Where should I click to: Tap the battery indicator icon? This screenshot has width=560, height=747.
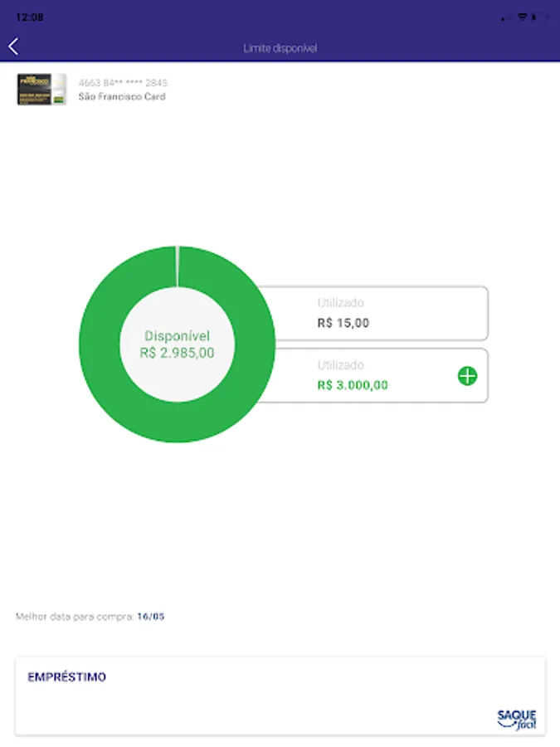click(x=542, y=17)
